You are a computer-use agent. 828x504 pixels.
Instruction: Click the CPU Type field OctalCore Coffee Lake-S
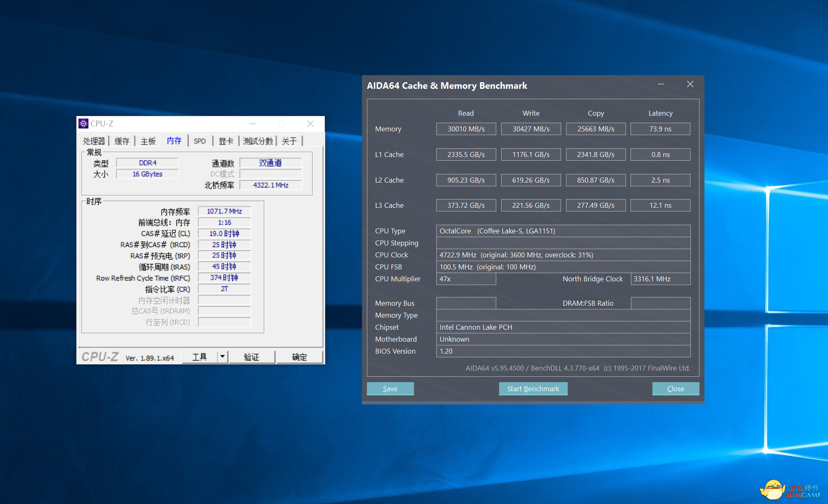tap(563, 231)
